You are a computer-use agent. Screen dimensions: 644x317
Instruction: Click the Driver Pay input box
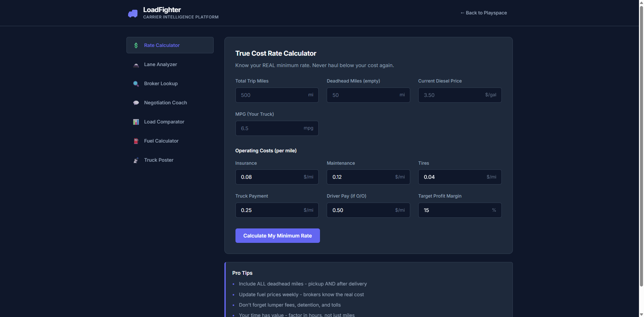pos(368,210)
